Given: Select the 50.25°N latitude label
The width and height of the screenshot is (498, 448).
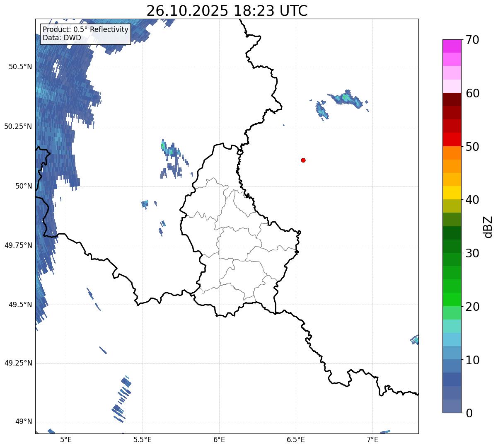Looking at the screenshot, I should click(18, 126).
